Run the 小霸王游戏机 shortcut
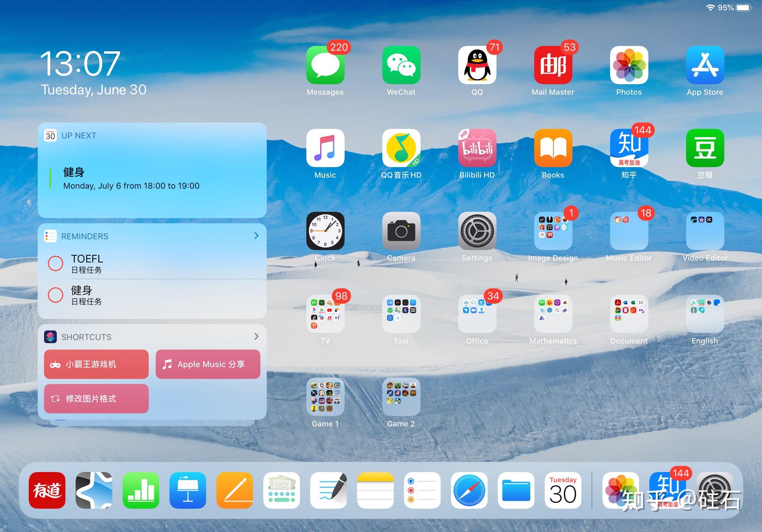 (x=96, y=364)
